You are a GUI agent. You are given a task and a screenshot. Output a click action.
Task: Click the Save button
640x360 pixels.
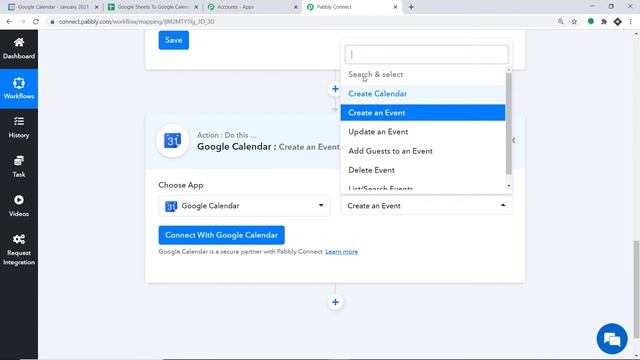click(173, 40)
